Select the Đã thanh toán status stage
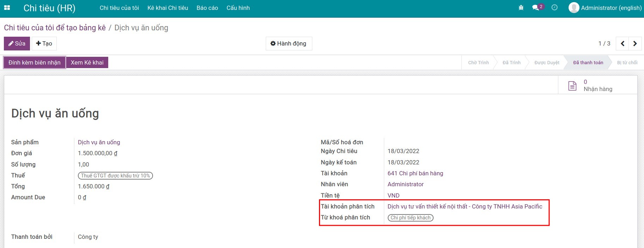The image size is (644, 248). coord(588,63)
